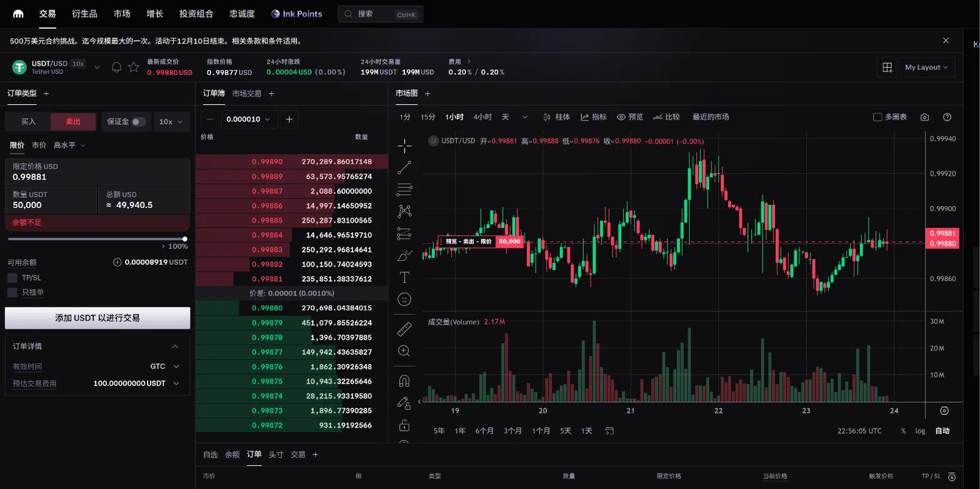
Task: Open the go-to-date calendar icon
Action: (609, 431)
